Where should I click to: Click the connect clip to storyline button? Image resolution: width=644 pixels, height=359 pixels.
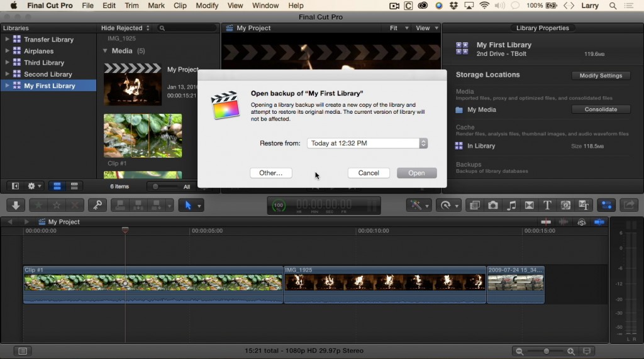(x=120, y=205)
